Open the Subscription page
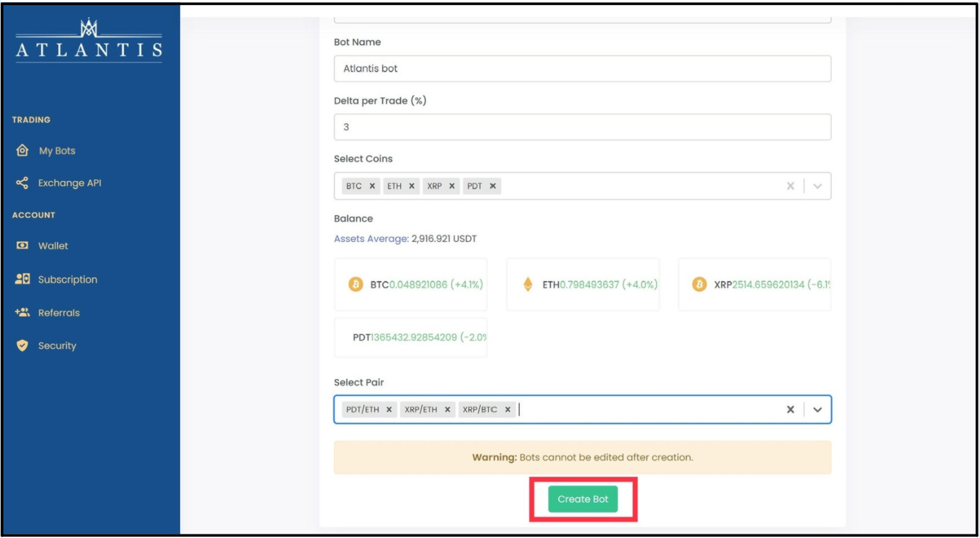The image size is (980, 538). pyautogui.click(x=67, y=280)
